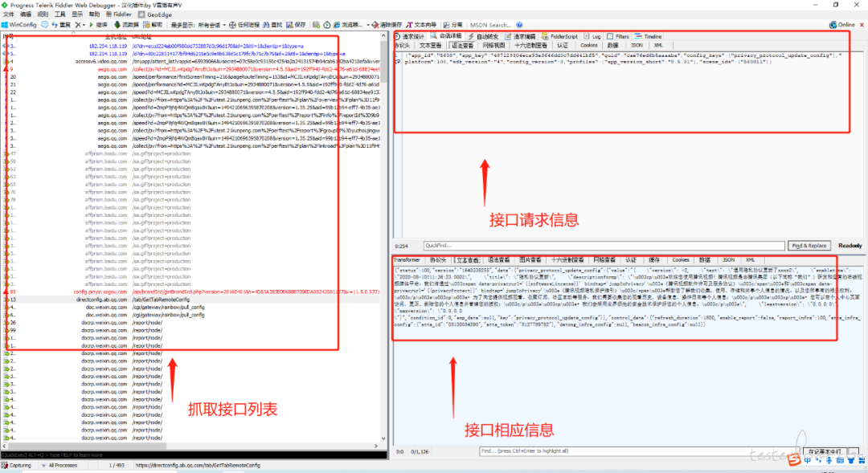Select the response Cookies tab

pos(681,260)
